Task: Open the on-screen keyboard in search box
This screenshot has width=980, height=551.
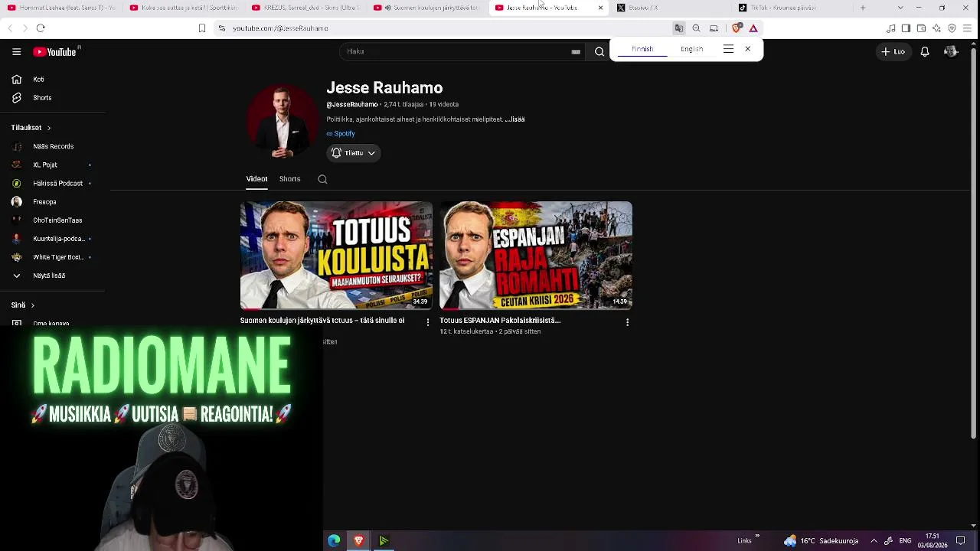Action: point(576,51)
